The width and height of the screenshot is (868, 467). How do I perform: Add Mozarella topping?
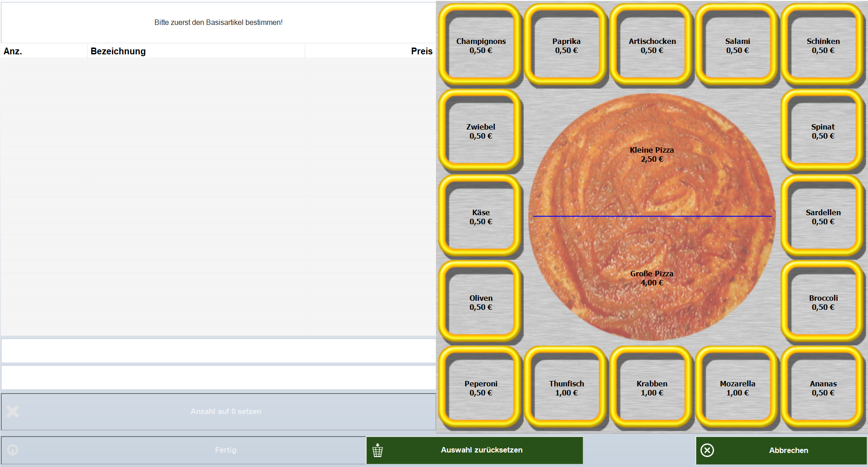point(737,388)
